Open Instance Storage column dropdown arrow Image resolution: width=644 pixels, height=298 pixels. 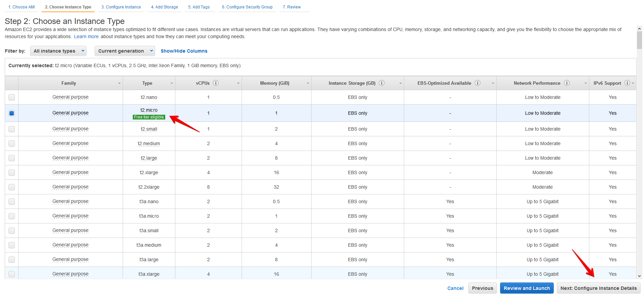400,83
